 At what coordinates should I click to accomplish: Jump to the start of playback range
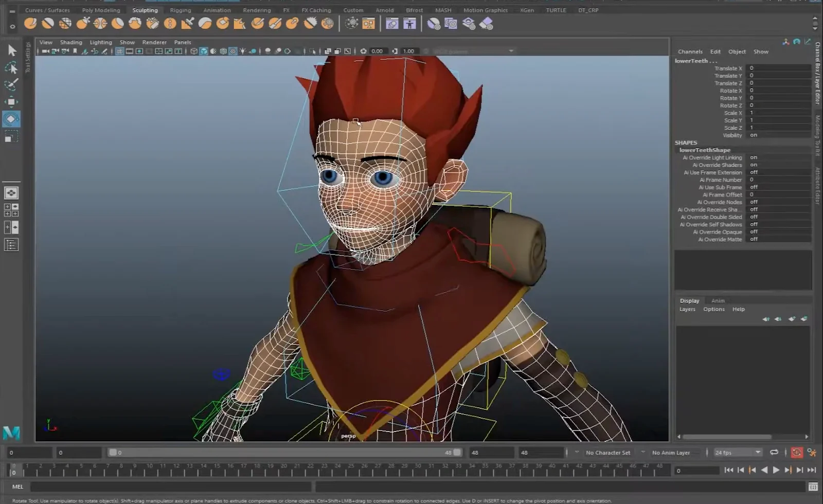pyautogui.click(x=729, y=470)
